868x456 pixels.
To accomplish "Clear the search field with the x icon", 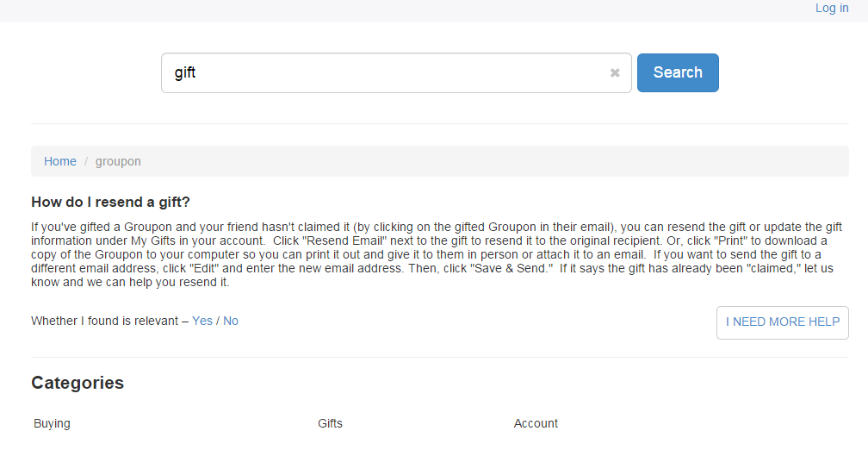I will 615,73.
